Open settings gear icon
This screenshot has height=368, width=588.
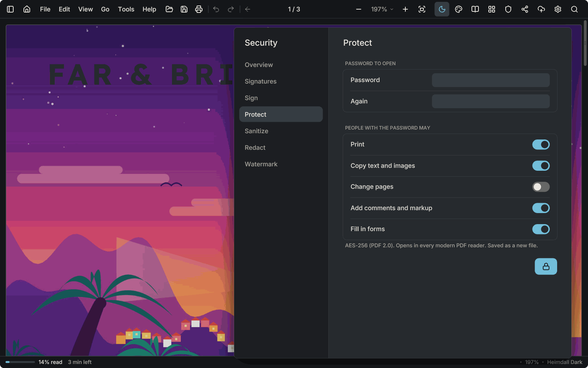tap(558, 9)
